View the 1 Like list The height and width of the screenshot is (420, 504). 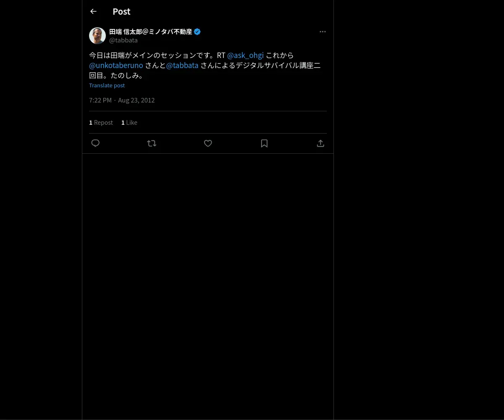(x=129, y=122)
